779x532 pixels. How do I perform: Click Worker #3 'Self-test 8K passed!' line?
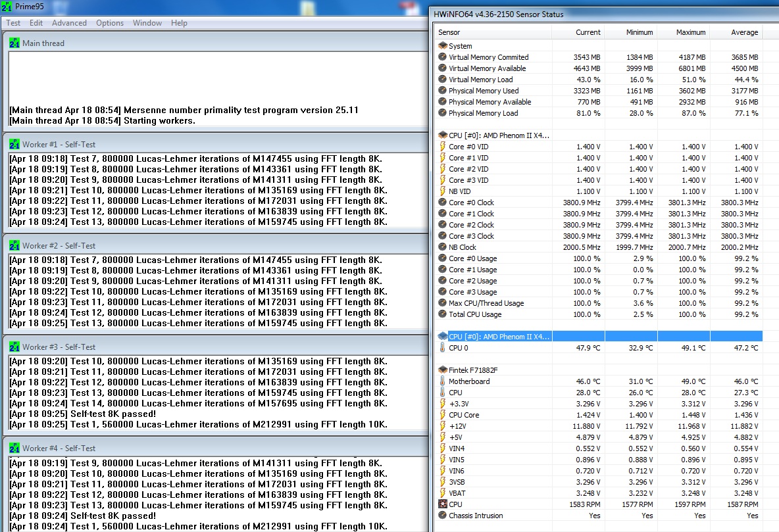click(x=83, y=414)
